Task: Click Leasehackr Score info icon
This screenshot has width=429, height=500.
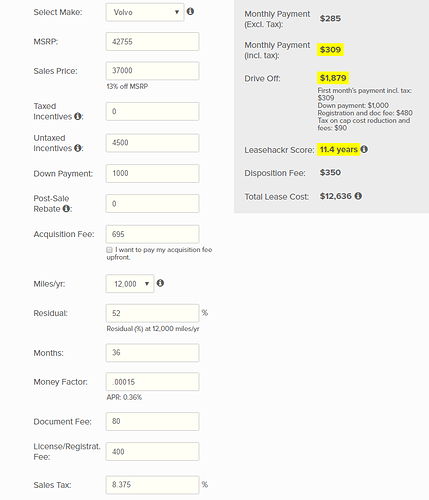Action: (x=364, y=149)
